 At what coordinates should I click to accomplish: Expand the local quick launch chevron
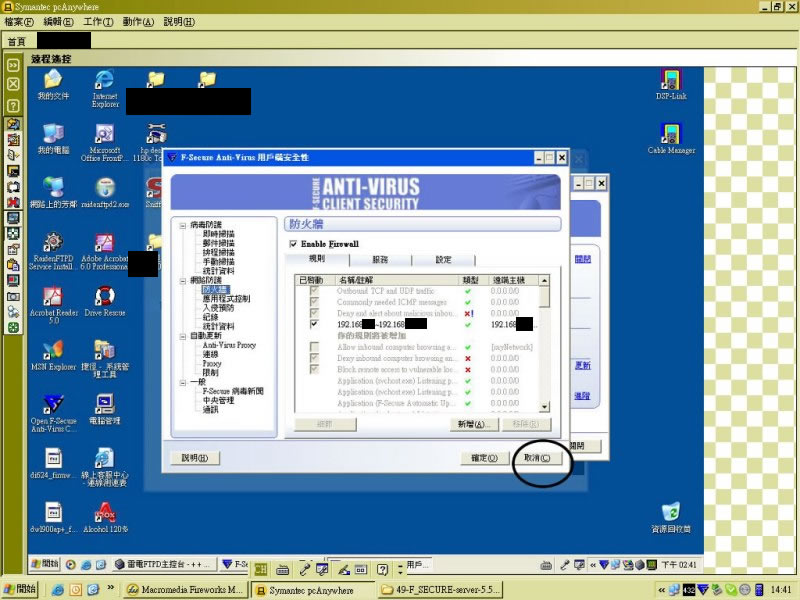(x=111, y=588)
